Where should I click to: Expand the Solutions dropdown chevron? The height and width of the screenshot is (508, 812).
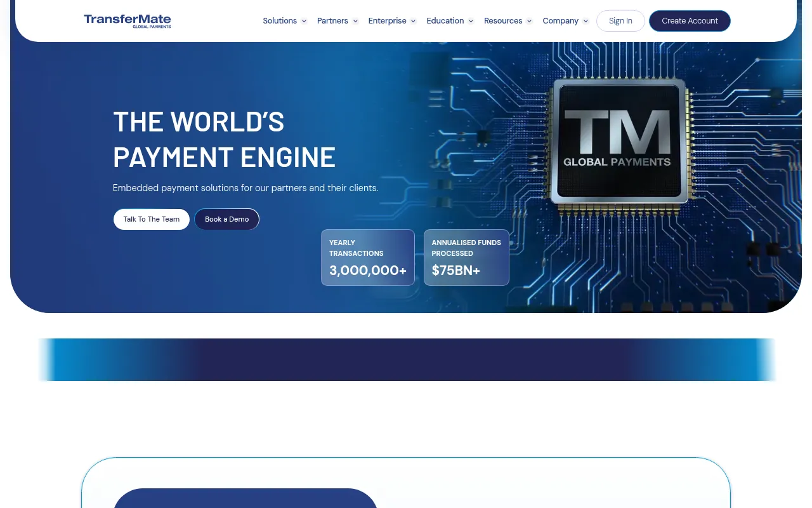304,21
